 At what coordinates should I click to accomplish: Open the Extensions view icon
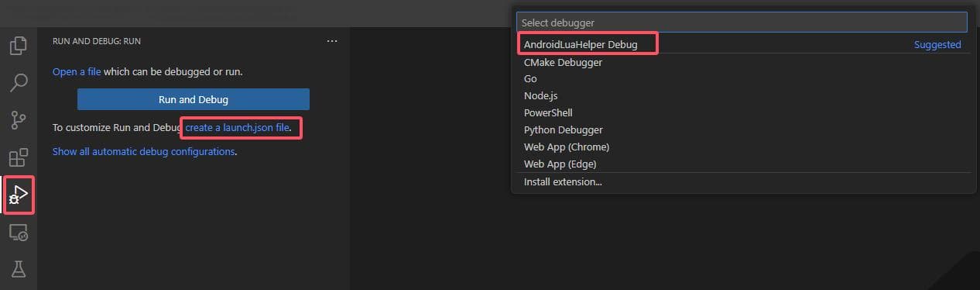coord(18,157)
